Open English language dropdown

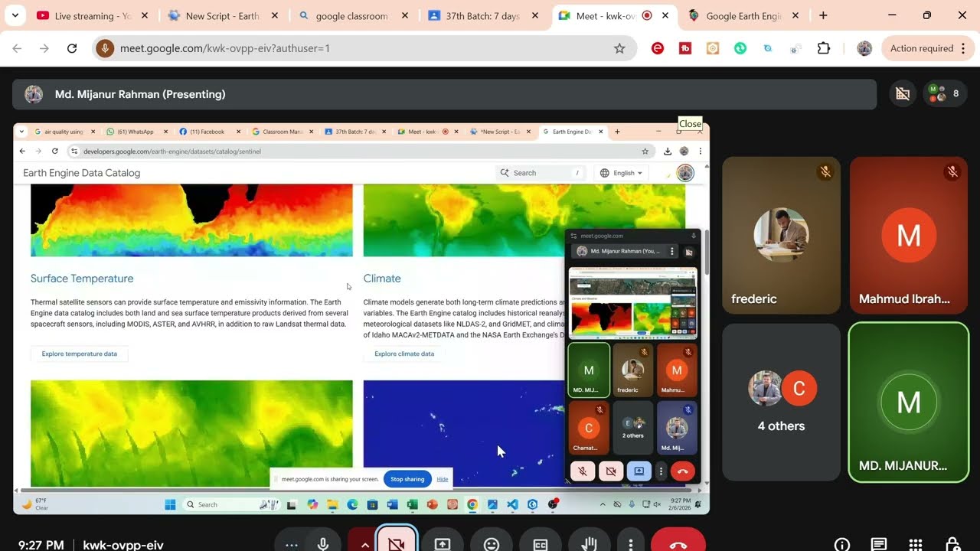pyautogui.click(x=621, y=173)
